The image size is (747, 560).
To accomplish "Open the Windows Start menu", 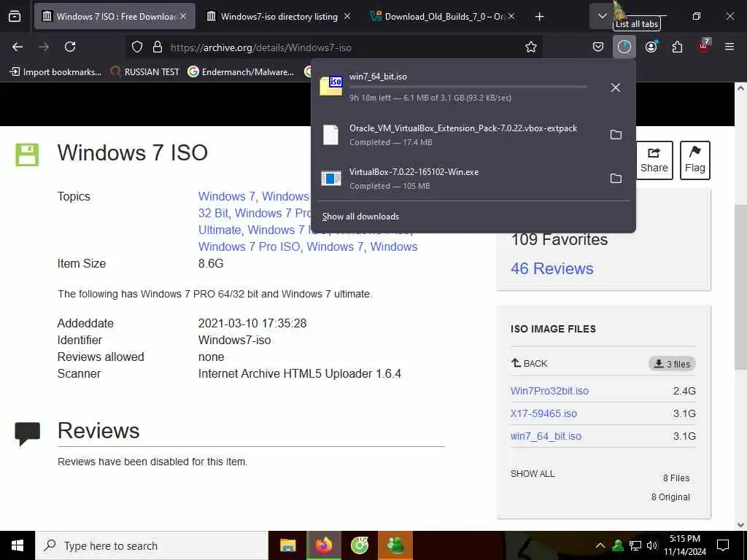I will (x=18, y=545).
